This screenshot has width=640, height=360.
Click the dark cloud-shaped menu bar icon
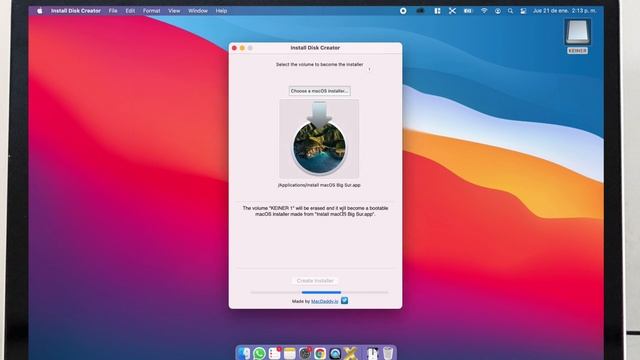[420, 11]
